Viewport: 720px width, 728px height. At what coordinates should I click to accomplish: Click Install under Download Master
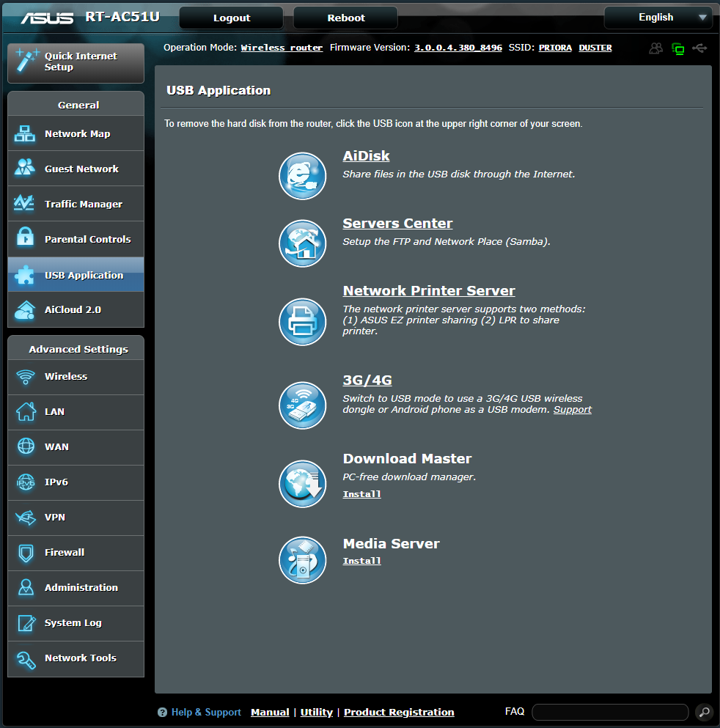coord(361,494)
